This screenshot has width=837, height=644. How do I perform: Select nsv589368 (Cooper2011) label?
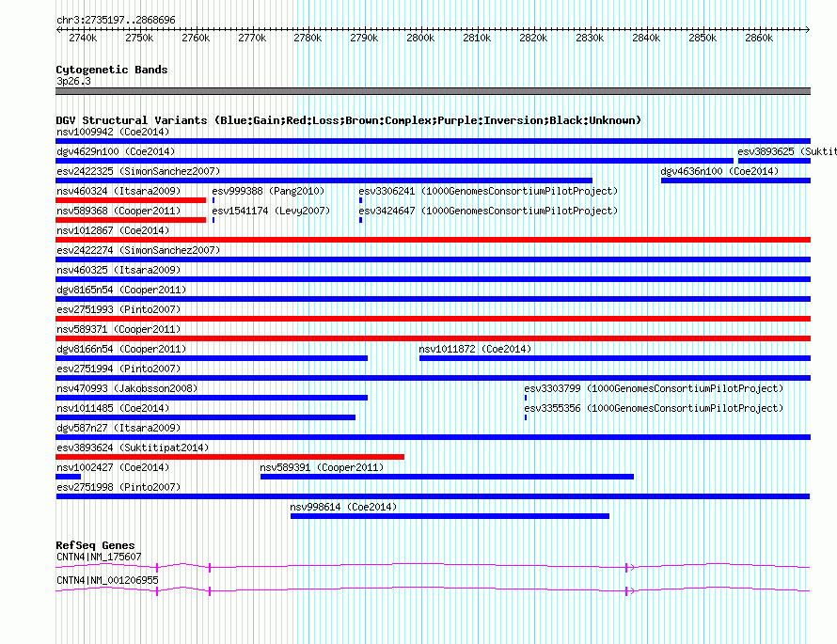coord(118,211)
